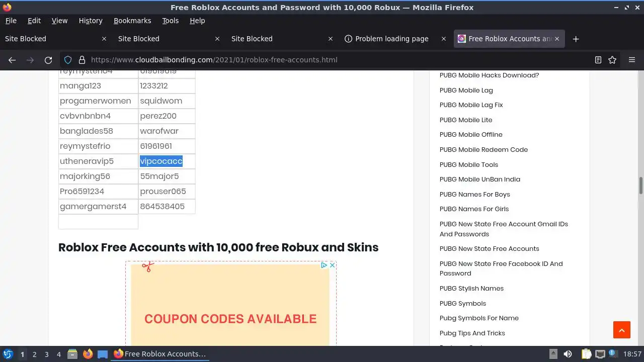Click the clock showing 18:57
Viewport: 644px width, 362px height.
(x=632, y=354)
